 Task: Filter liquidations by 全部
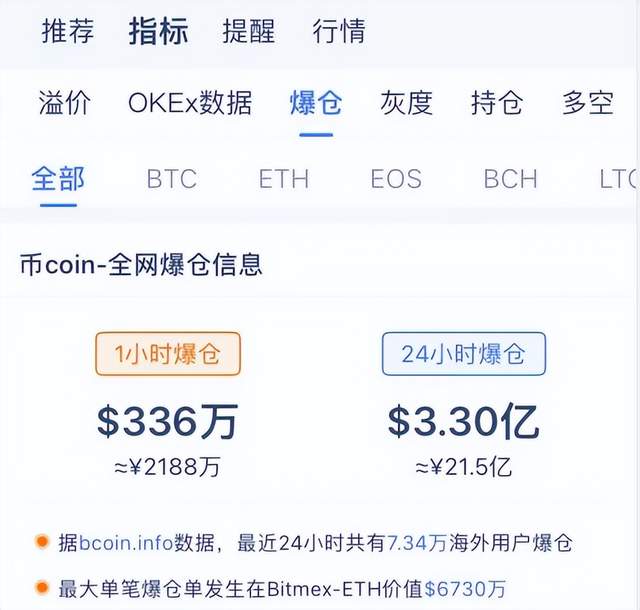click(58, 178)
